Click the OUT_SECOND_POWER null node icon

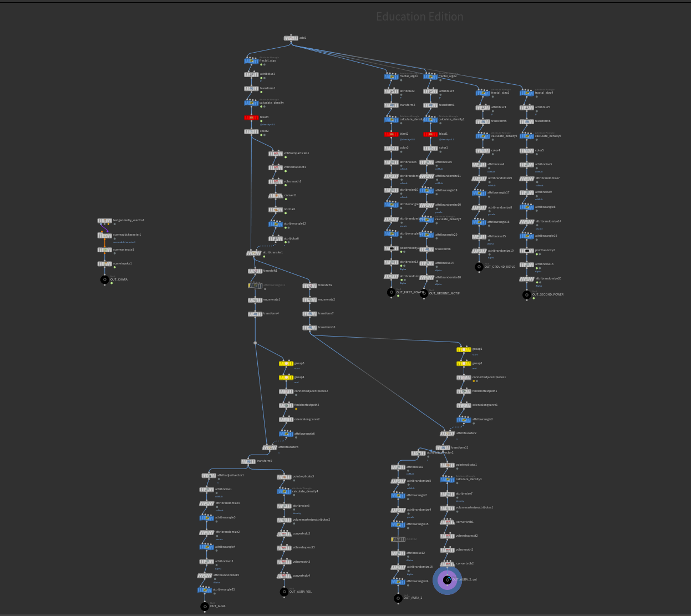[x=527, y=295]
